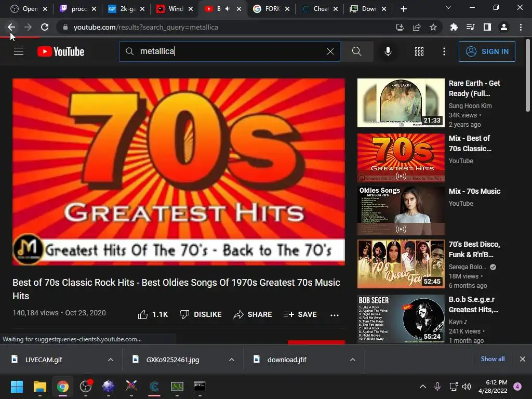
Task: Play the Rare Earth - Get Ready thumbnail
Action: pos(401,103)
